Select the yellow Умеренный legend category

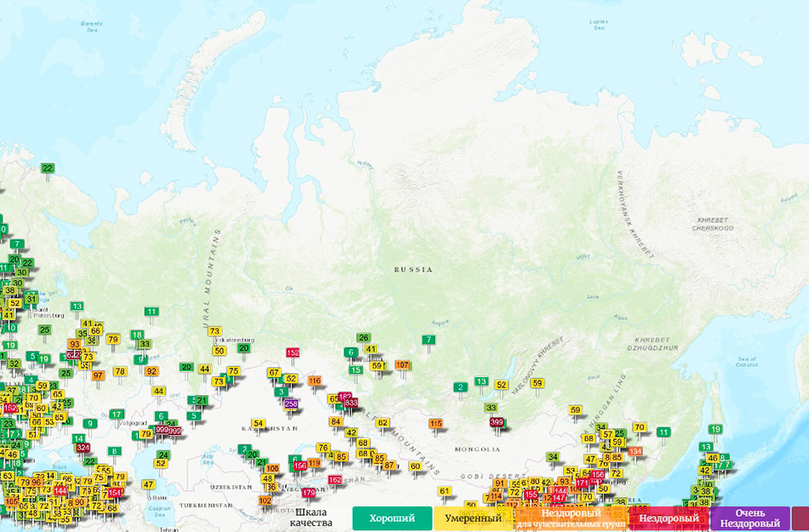(473, 518)
